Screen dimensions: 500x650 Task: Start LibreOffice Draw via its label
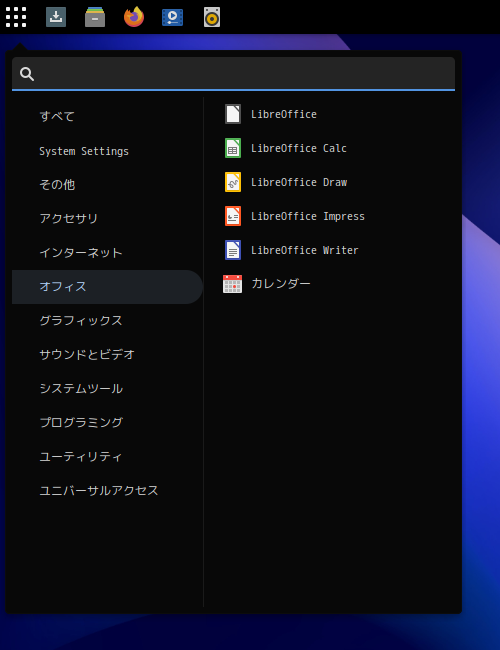click(299, 182)
